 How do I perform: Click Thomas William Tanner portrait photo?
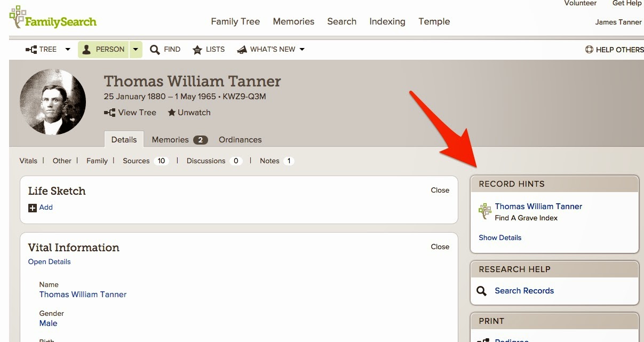coord(53,102)
